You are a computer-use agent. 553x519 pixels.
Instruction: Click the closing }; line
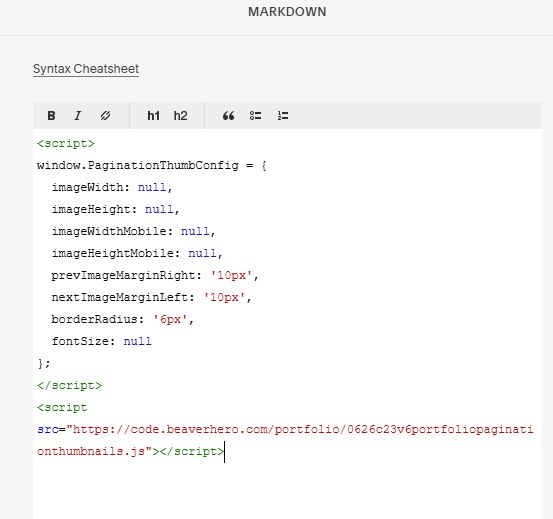click(44, 363)
